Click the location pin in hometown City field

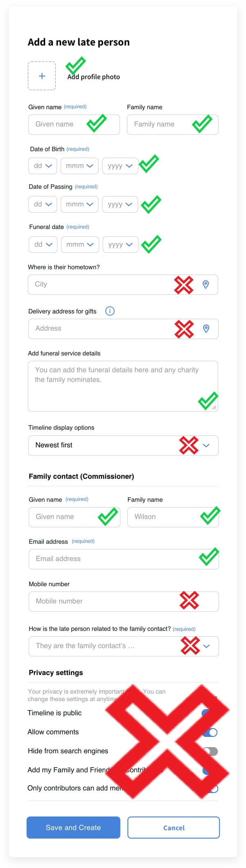click(x=206, y=285)
